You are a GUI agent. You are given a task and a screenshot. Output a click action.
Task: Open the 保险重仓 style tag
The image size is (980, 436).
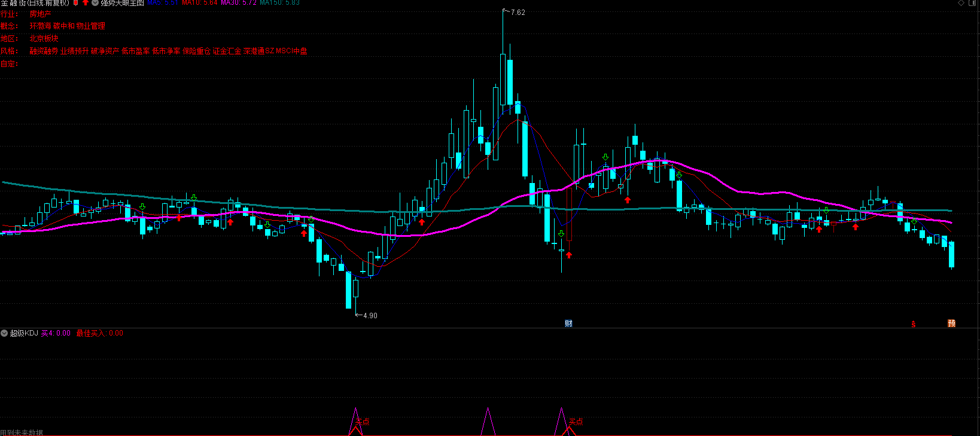pyautogui.click(x=197, y=51)
